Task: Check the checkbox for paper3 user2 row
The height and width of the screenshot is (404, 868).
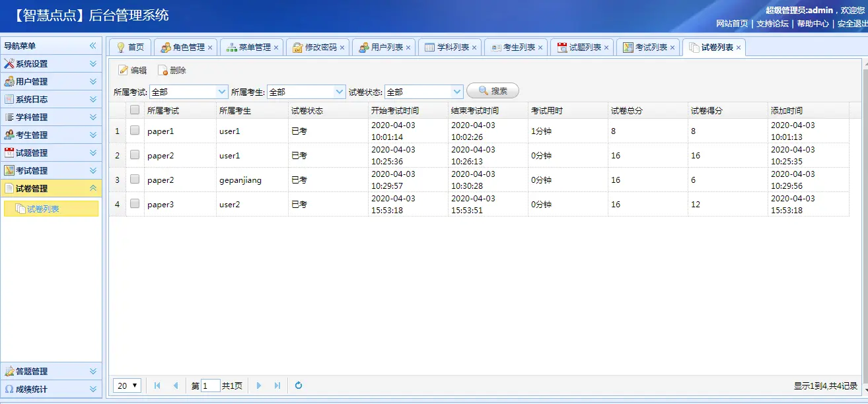Action: [135, 204]
